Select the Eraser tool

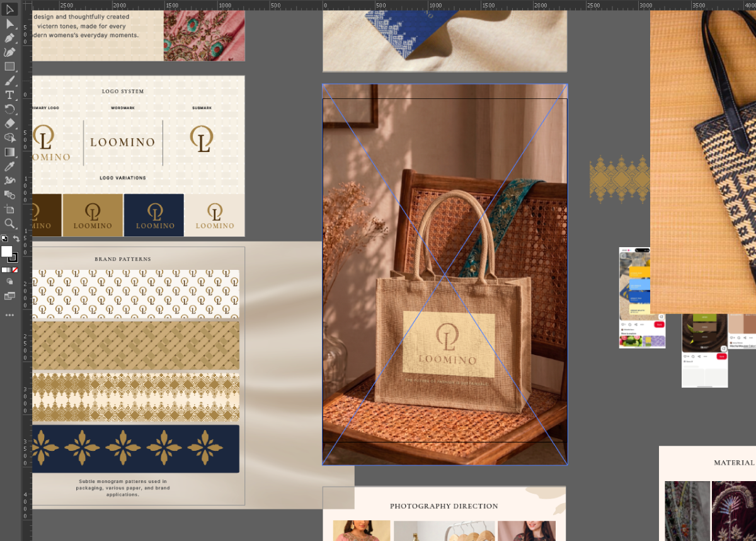coord(9,124)
